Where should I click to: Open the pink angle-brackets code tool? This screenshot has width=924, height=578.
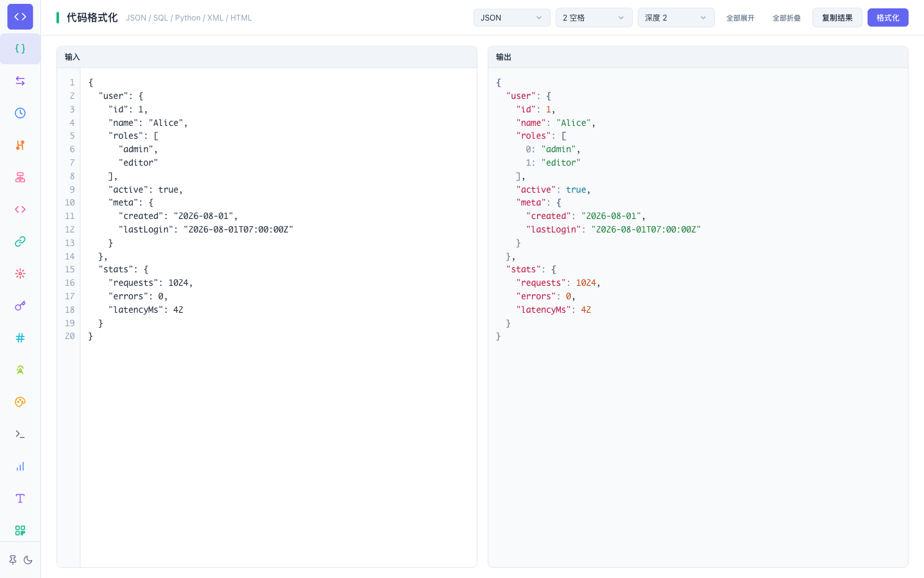(20, 209)
